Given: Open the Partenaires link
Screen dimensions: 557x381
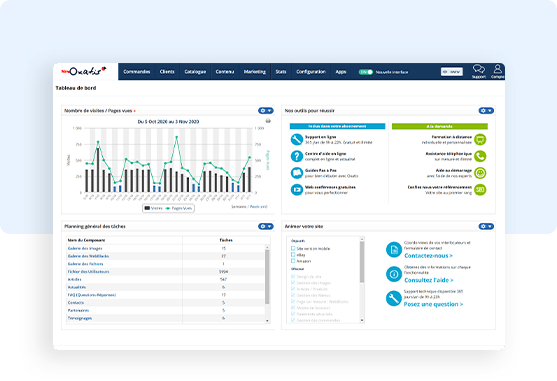Looking at the screenshot, I should pos(79,310).
